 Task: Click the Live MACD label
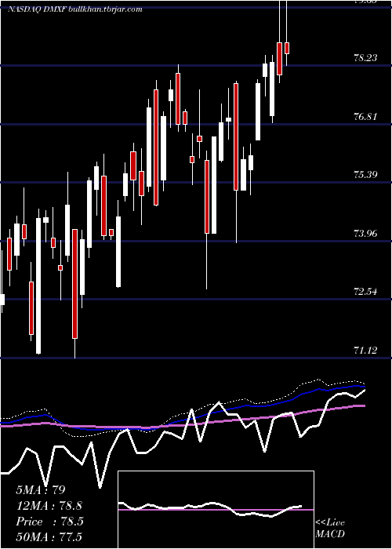tap(330, 529)
